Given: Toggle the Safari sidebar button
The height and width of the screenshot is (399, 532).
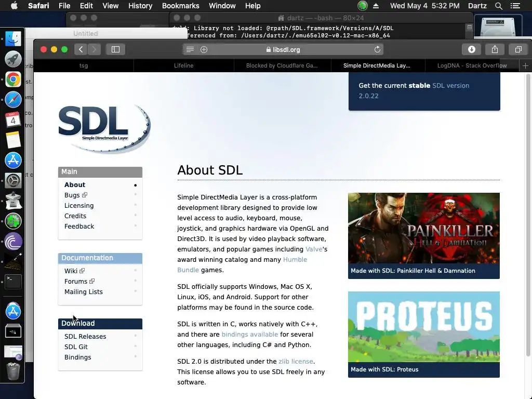Looking at the screenshot, I should coord(115,49).
